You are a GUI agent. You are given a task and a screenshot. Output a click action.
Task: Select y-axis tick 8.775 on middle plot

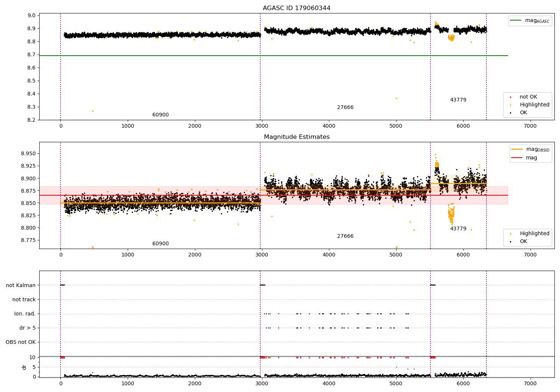coord(29,240)
